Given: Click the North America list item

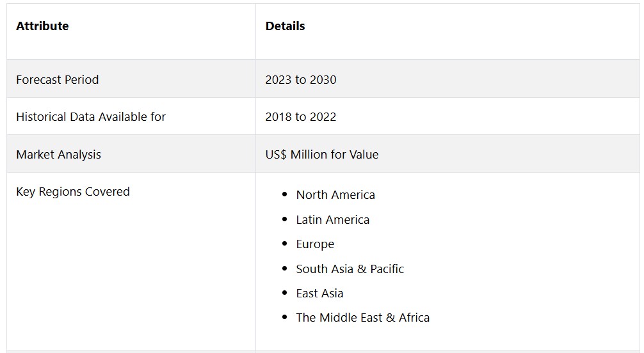Looking at the screenshot, I should click(x=335, y=195).
